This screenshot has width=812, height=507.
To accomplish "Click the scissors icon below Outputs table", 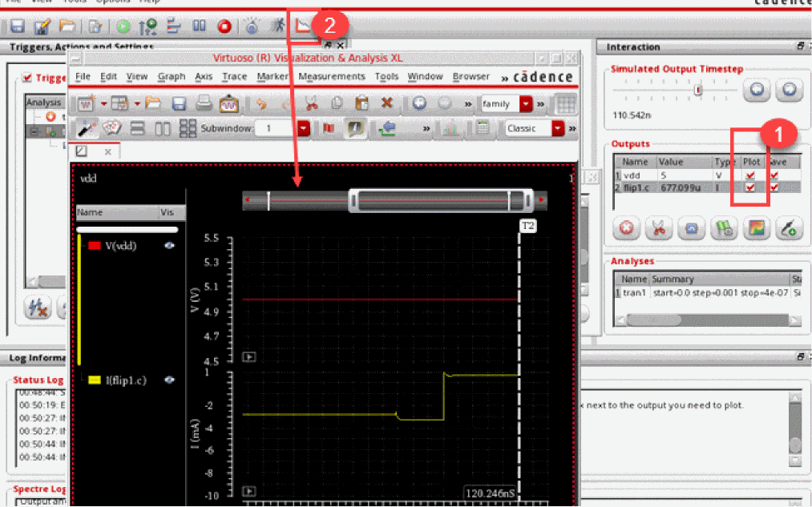I will pyautogui.click(x=658, y=228).
